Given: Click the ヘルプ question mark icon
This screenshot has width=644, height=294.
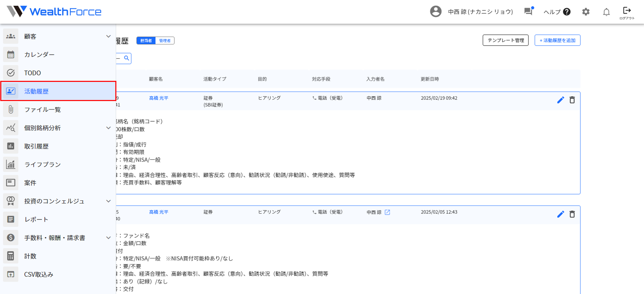Looking at the screenshot, I should tap(567, 12).
